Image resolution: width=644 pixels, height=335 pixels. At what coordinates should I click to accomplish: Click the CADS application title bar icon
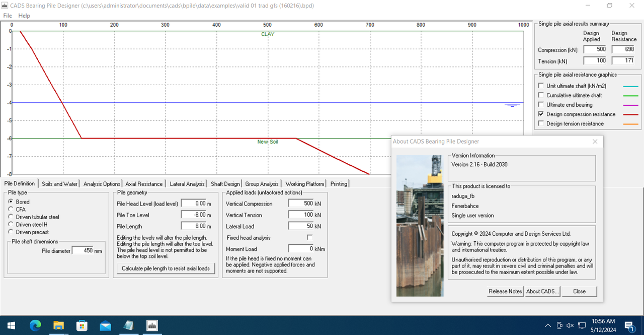click(x=5, y=5)
